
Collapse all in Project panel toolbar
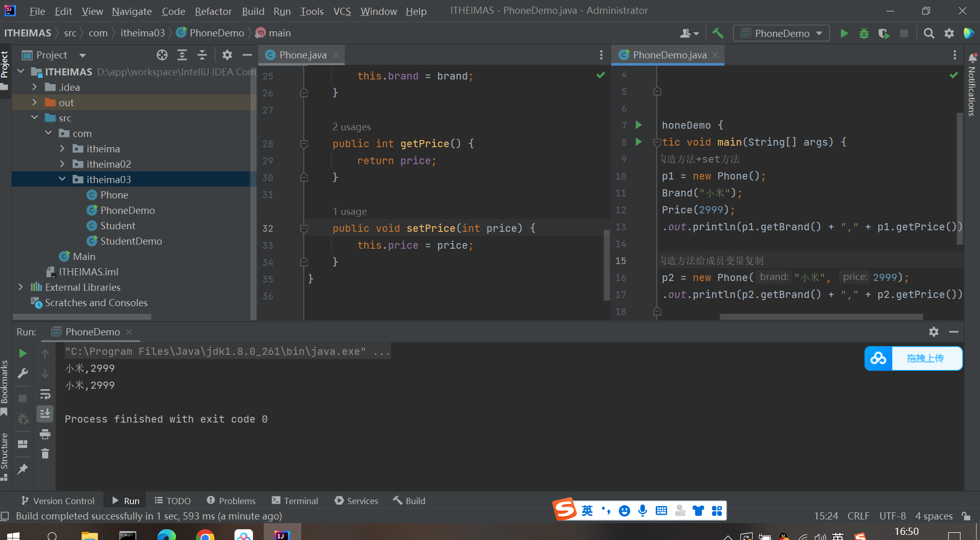[202, 55]
